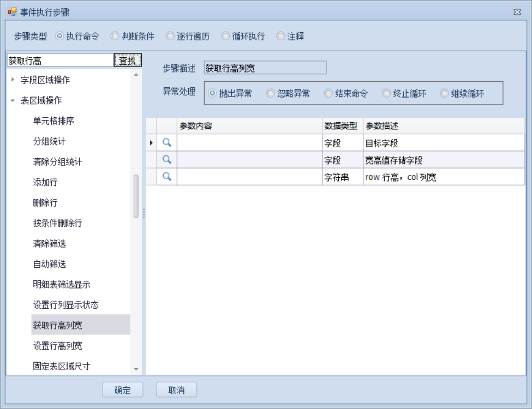Viewport: 532px width, 409px height.
Task: Click the magnifier icon in 目标字段 row
Action: [x=168, y=143]
